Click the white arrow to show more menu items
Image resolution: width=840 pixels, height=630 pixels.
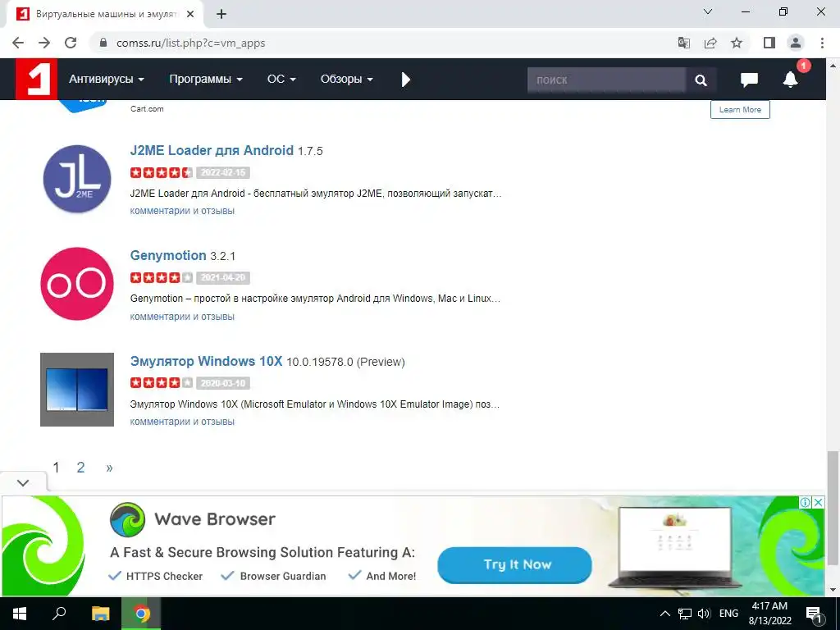pos(405,80)
